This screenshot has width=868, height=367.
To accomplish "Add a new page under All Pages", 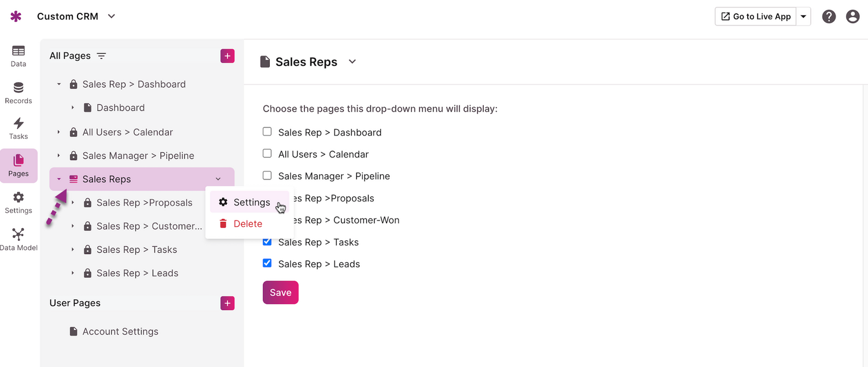I will tap(227, 56).
